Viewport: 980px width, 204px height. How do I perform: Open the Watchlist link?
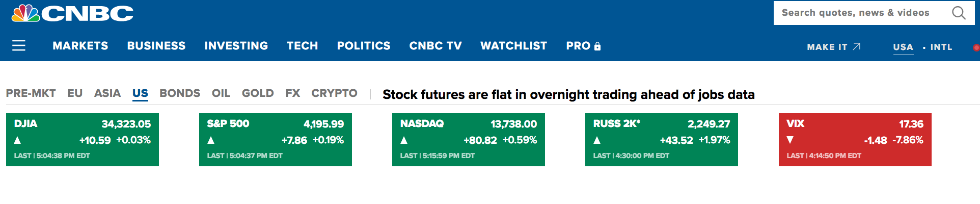click(x=513, y=46)
